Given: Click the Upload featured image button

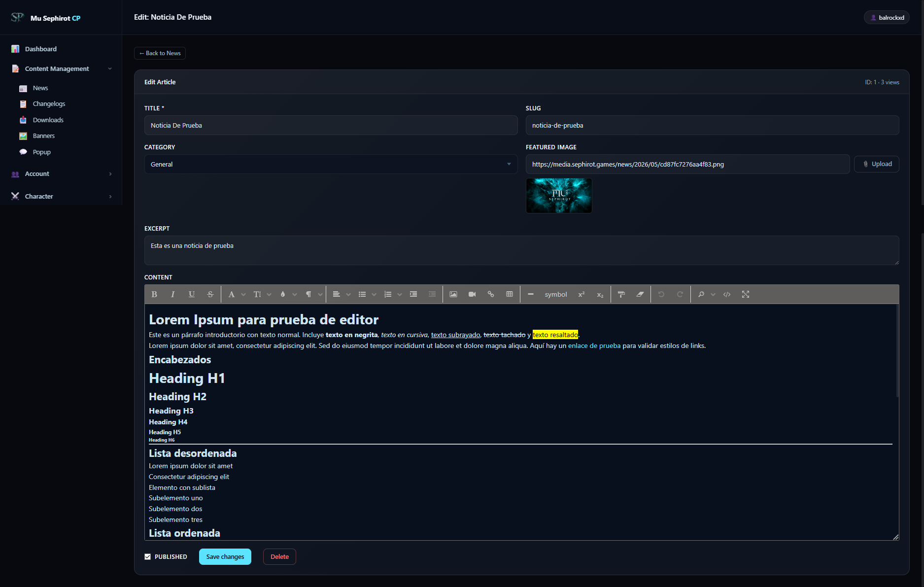Looking at the screenshot, I should (877, 164).
